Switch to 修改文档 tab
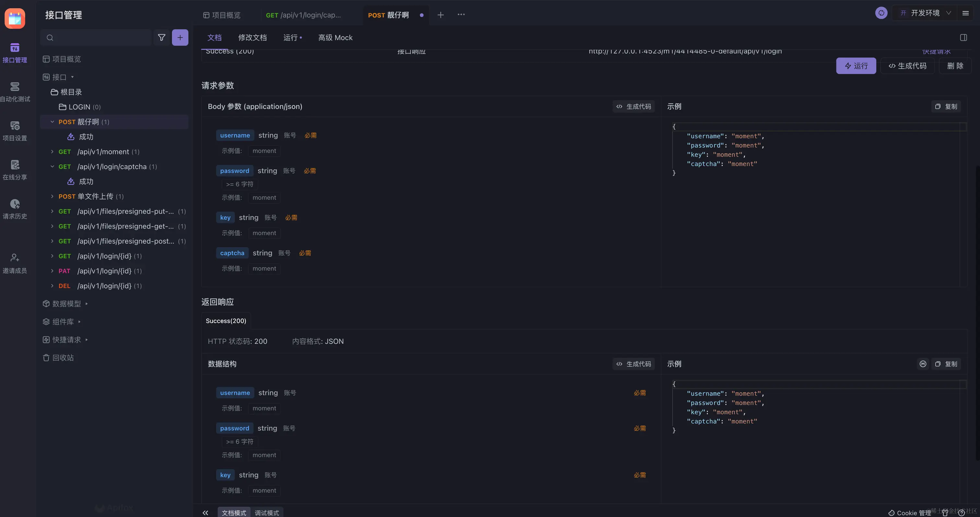The image size is (980, 517). point(252,37)
